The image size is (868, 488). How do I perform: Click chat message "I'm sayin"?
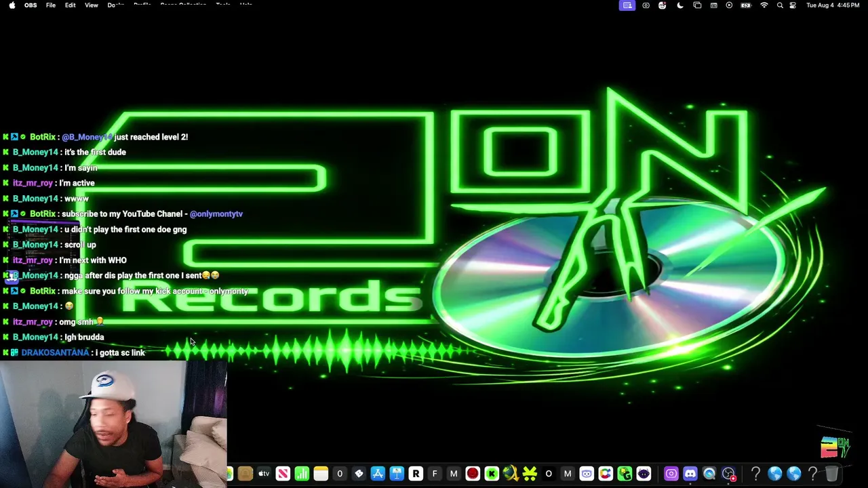81,168
